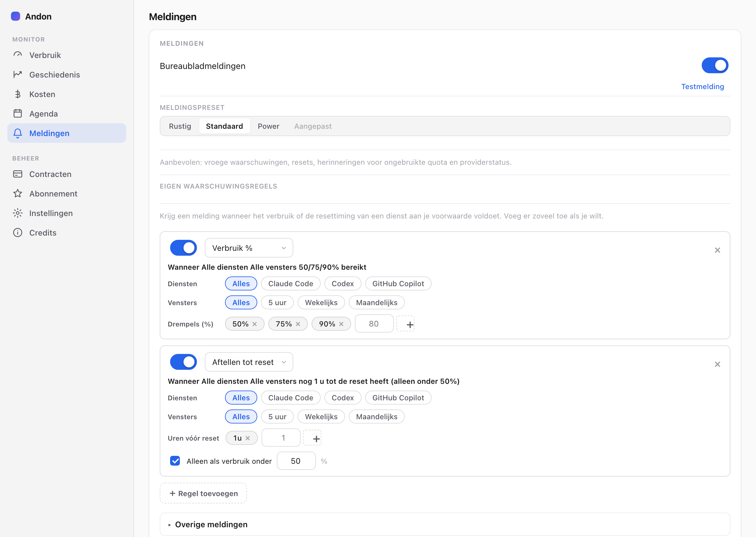Select the Power preset tab
Viewport: 756px width, 537px height.
coord(269,126)
